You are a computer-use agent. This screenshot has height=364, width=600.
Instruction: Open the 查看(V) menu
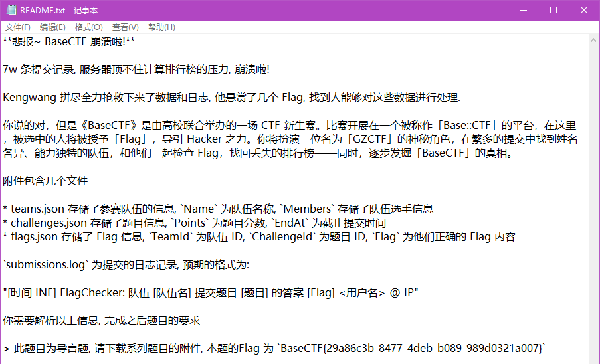pos(125,27)
